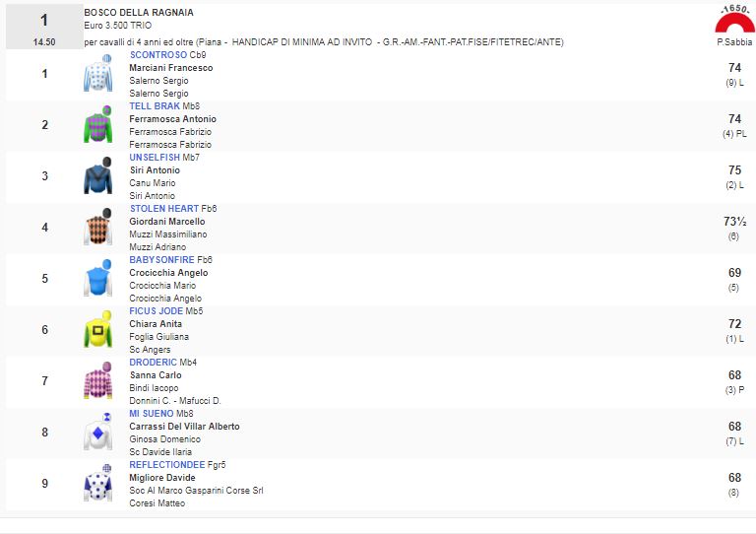Open the FICUS JODE horse link
Viewport: 756px width, 534px height.
click(x=157, y=311)
